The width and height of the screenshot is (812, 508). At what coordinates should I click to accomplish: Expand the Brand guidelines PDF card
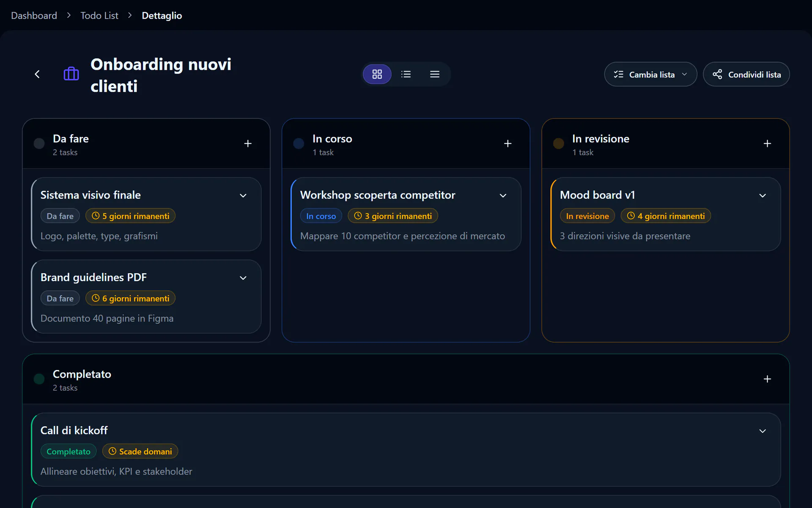pos(243,278)
